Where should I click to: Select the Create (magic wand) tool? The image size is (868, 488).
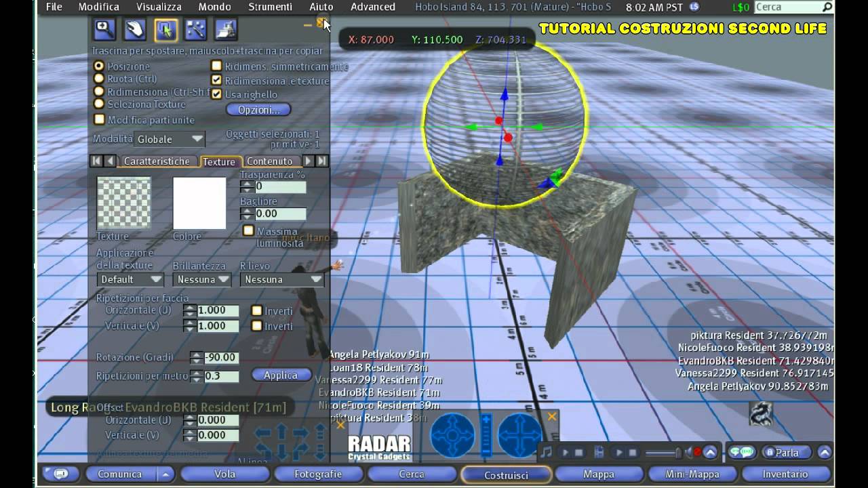(195, 28)
